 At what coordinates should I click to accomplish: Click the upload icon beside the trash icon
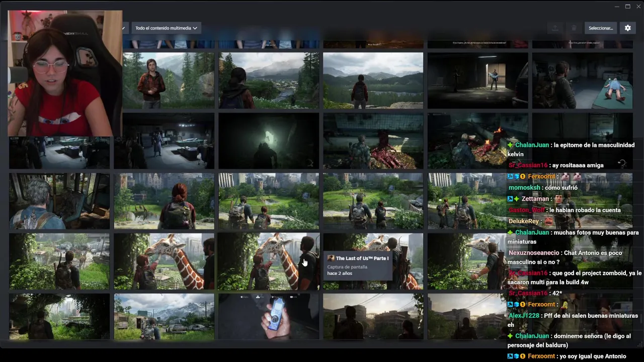pyautogui.click(x=554, y=28)
